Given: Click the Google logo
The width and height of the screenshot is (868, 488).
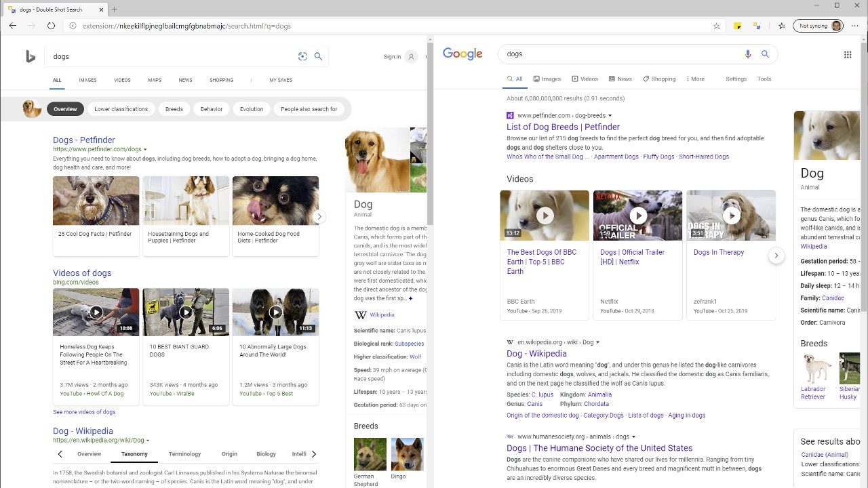Looking at the screenshot, I should click(462, 54).
